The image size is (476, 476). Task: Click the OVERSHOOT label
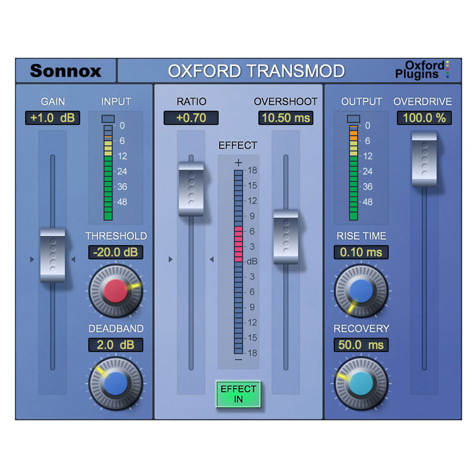[286, 101]
